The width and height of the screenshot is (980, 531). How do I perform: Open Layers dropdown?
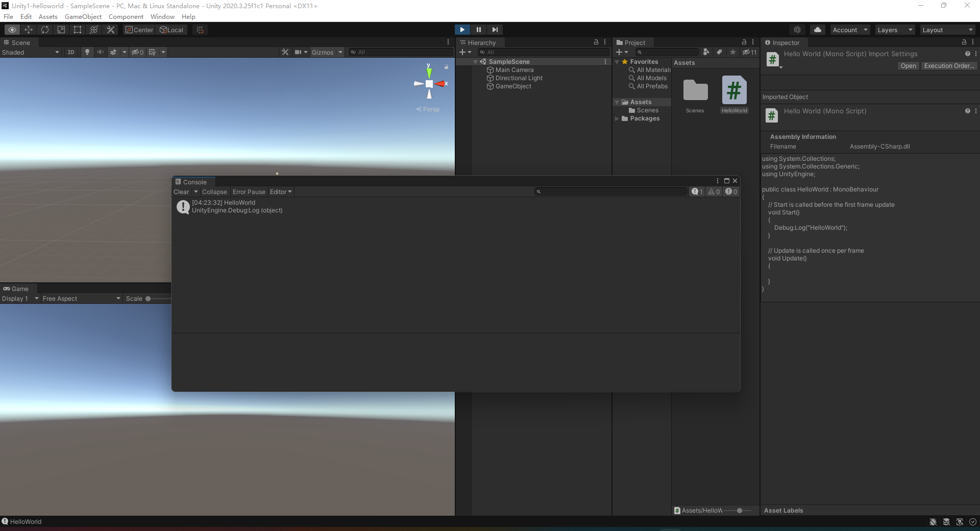coord(895,30)
